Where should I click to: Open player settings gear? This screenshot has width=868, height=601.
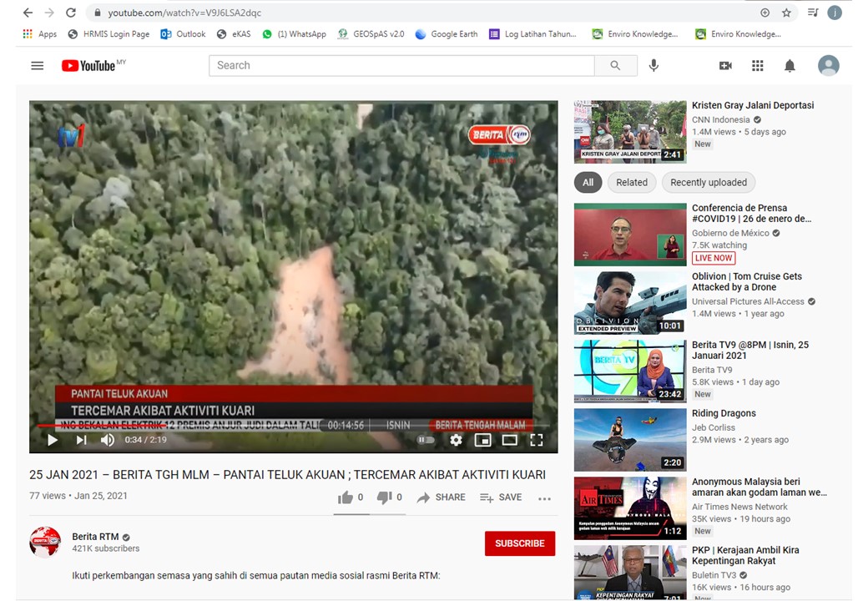pos(456,440)
